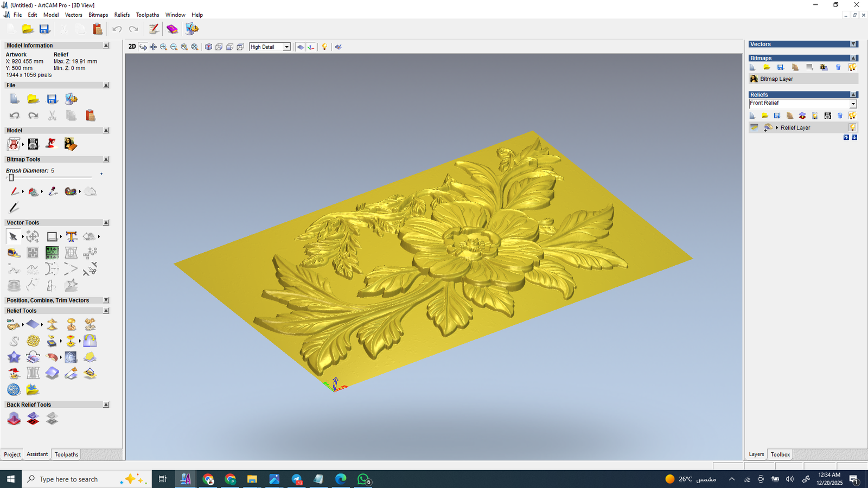Screen dimensions: 868x488
Task: Click Zoom In on the 3D view toolbar
Action: tap(163, 47)
